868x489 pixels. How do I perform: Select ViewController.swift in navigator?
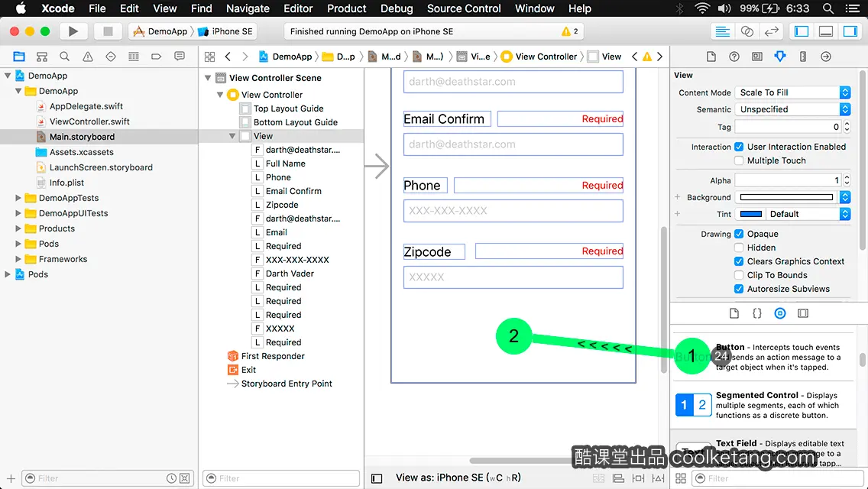point(89,121)
